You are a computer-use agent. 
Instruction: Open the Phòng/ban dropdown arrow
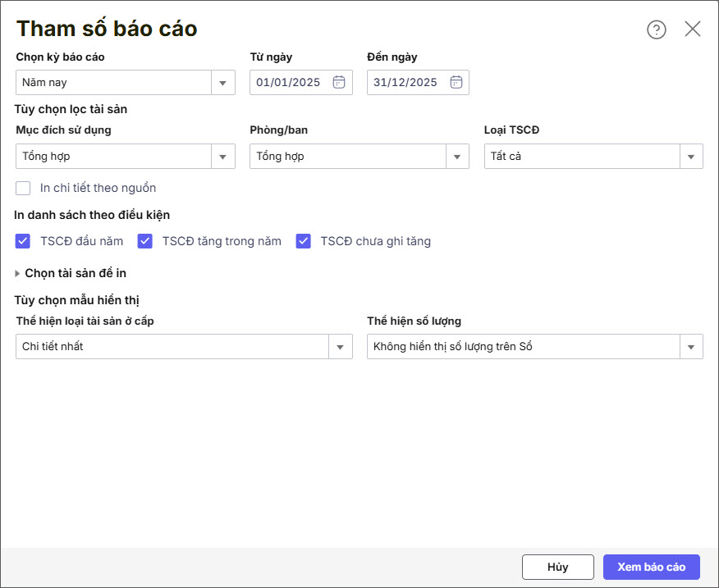(x=456, y=157)
